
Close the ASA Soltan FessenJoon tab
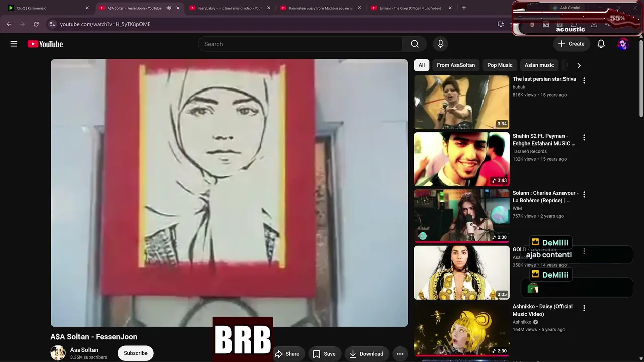pyautogui.click(x=178, y=8)
